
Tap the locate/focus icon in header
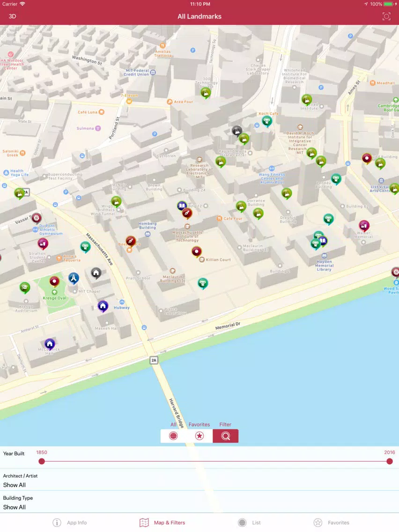click(x=386, y=16)
